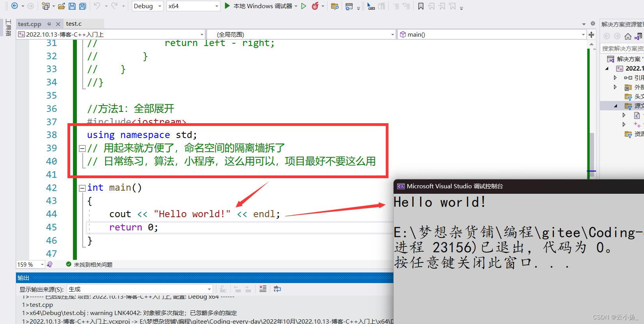This screenshot has width=644, height=324.
Task: Undo the last edit with the undo icon
Action: click(x=97, y=6)
